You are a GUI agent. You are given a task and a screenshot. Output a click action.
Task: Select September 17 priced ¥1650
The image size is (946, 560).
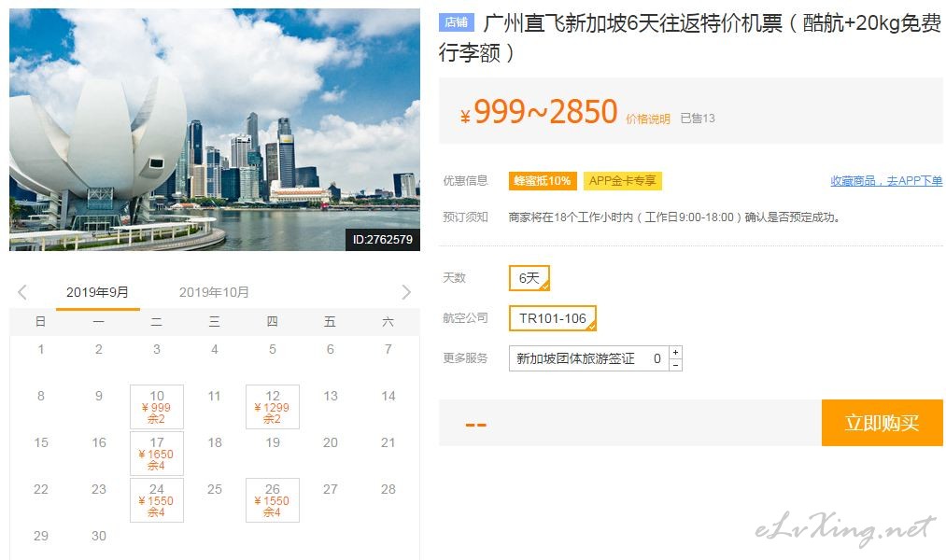pos(157,454)
